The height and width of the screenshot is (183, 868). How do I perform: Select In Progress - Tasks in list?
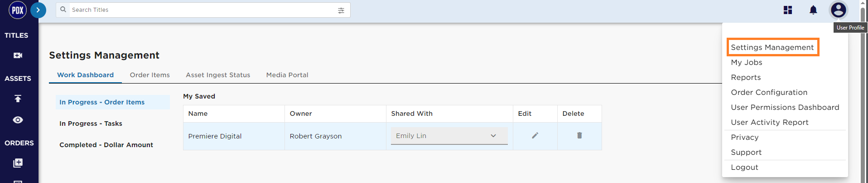pyautogui.click(x=91, y=124)
